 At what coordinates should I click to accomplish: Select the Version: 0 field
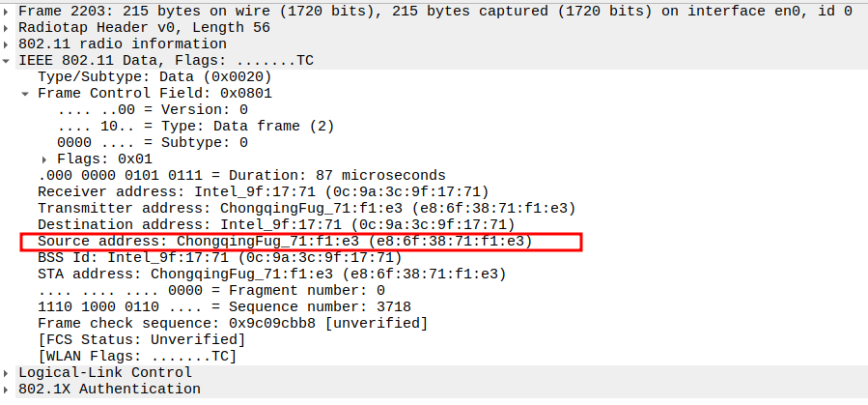(153, 109)
